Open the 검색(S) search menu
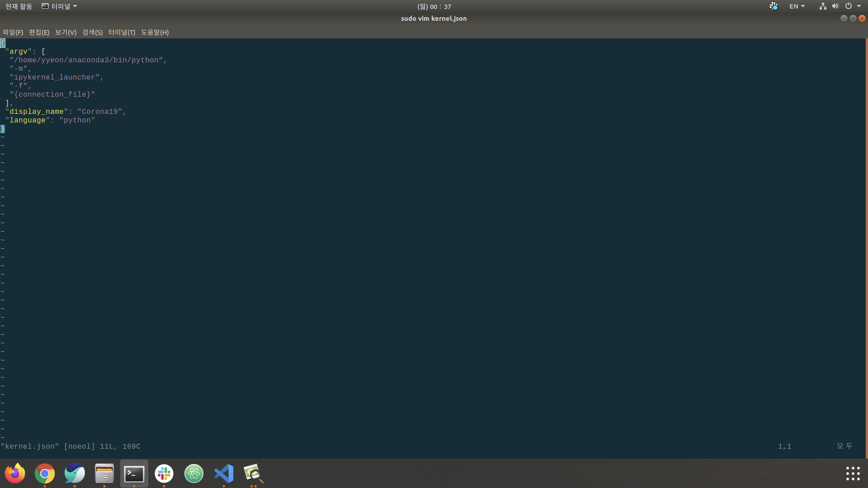This screenshot has width=868, height=488. click(92, 33)
